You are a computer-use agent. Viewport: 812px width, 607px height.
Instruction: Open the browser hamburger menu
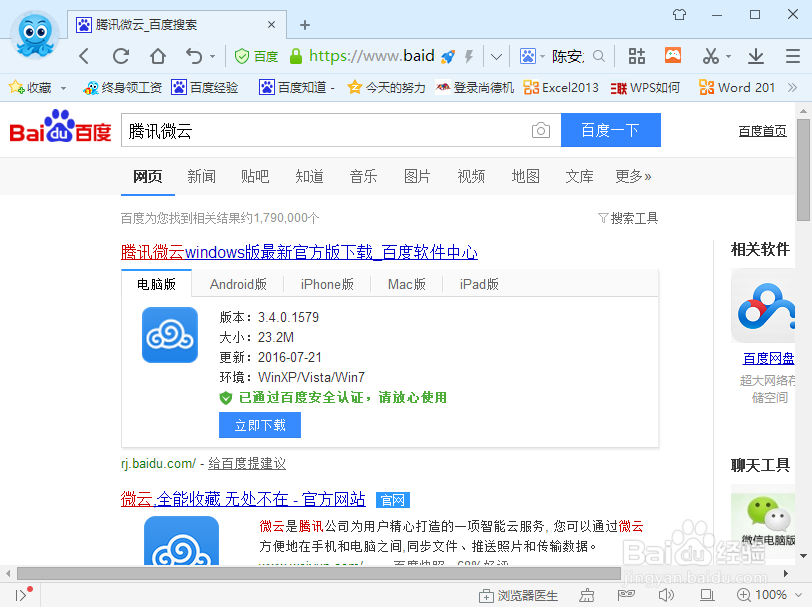click(793, 56)
